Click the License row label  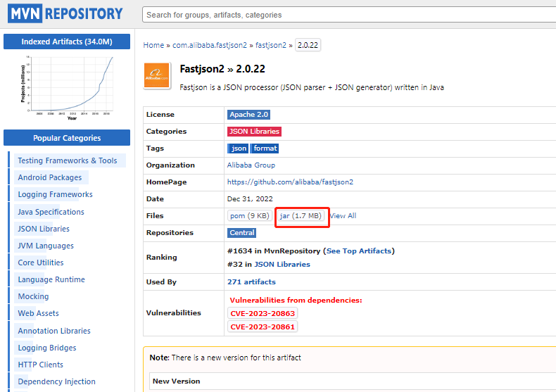click(x=160, y=115)
